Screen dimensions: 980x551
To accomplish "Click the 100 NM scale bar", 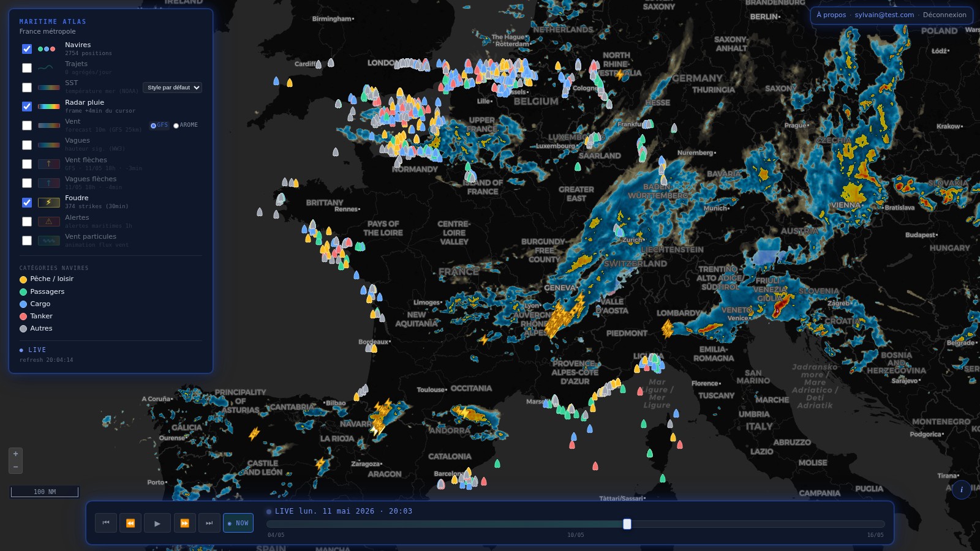I will pos(45,492).
